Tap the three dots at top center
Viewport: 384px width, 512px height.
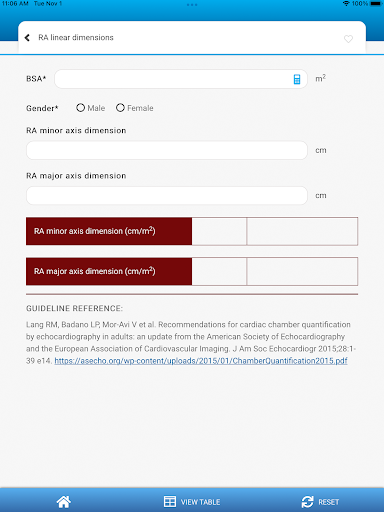(x=192, y=5)
